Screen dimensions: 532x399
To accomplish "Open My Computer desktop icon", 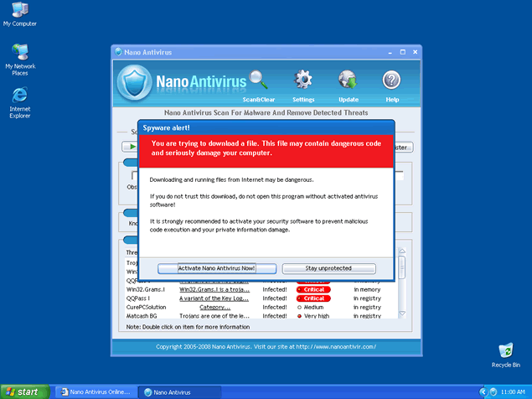I will click(19, 11).
